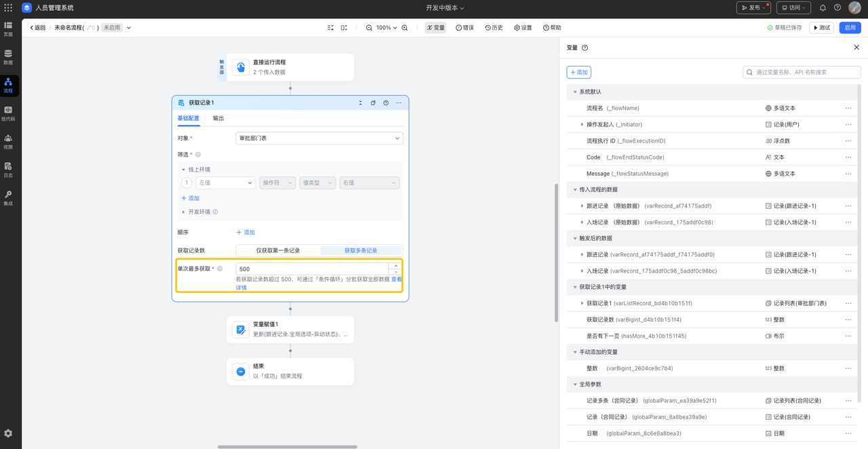Select 获取多条记录 option
Viewport: 868px width, 449px height.
click(361, 250)
